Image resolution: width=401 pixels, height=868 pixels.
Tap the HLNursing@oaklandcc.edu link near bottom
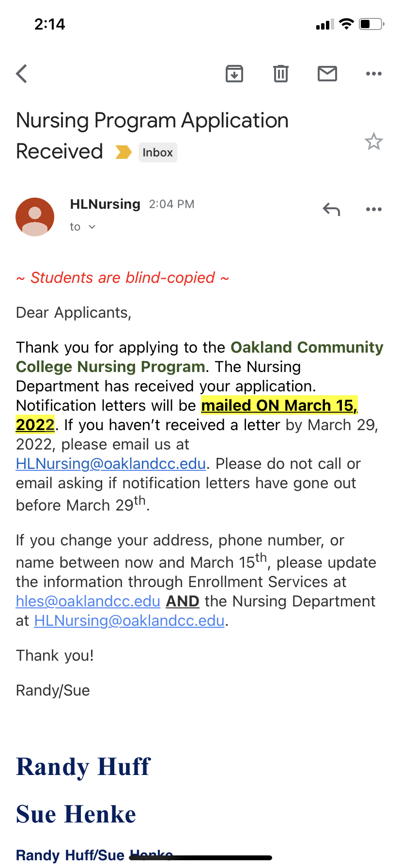tap(129, 620)
